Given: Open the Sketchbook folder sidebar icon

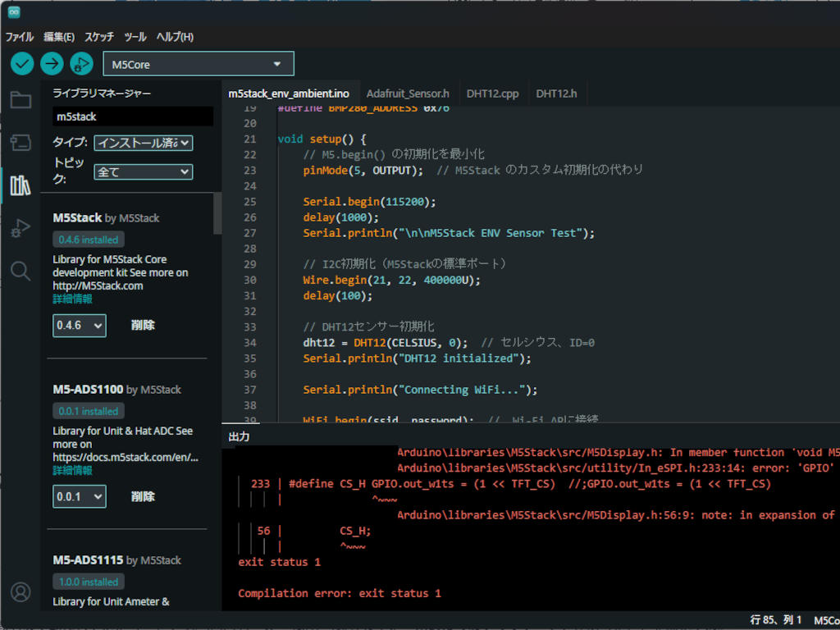Looking at the screenshot, I should click(21, 100).
